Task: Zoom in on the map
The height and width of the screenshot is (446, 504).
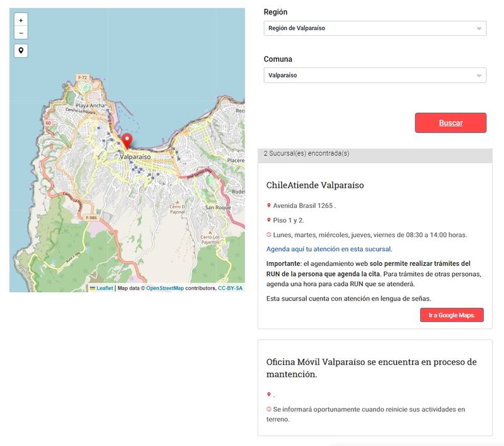Action: pos(21,20)
